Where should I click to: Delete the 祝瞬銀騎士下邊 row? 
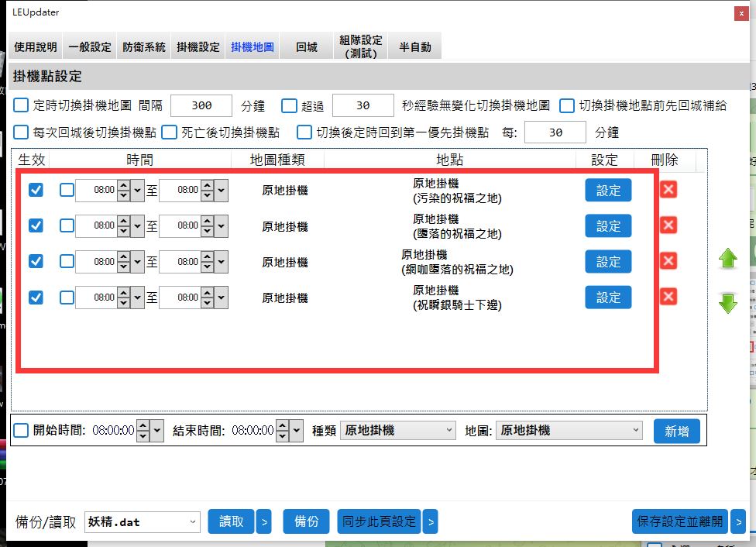pos(668,297)
